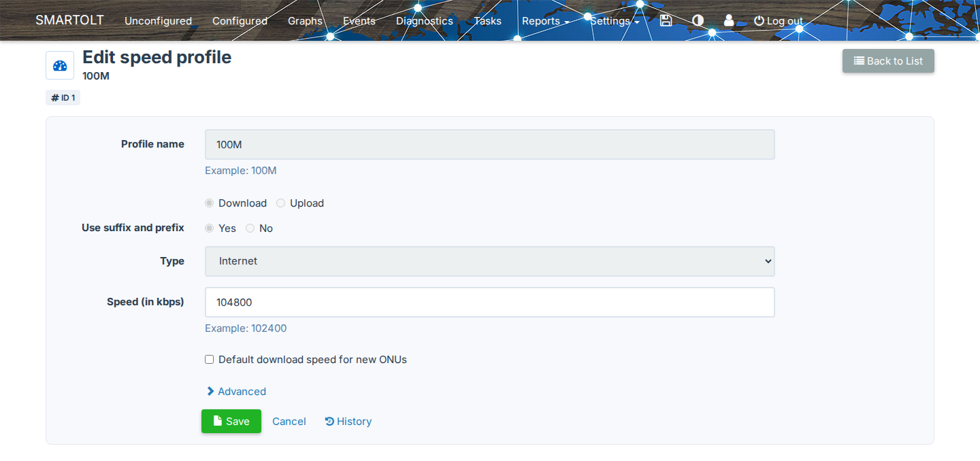
Task: Click the 'Example: 102400' hint text
Action: coord(246,328)
